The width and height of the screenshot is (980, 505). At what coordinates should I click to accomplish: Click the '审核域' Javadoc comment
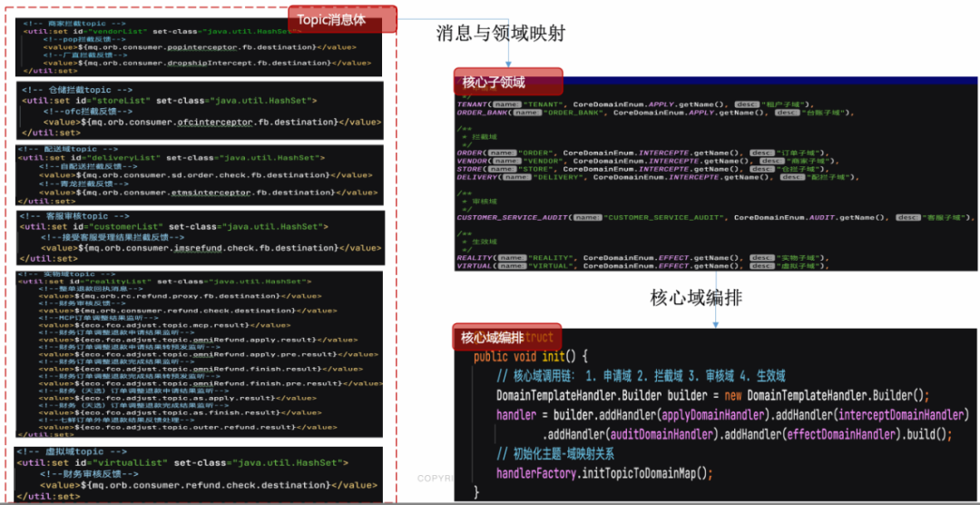point(484,202)
